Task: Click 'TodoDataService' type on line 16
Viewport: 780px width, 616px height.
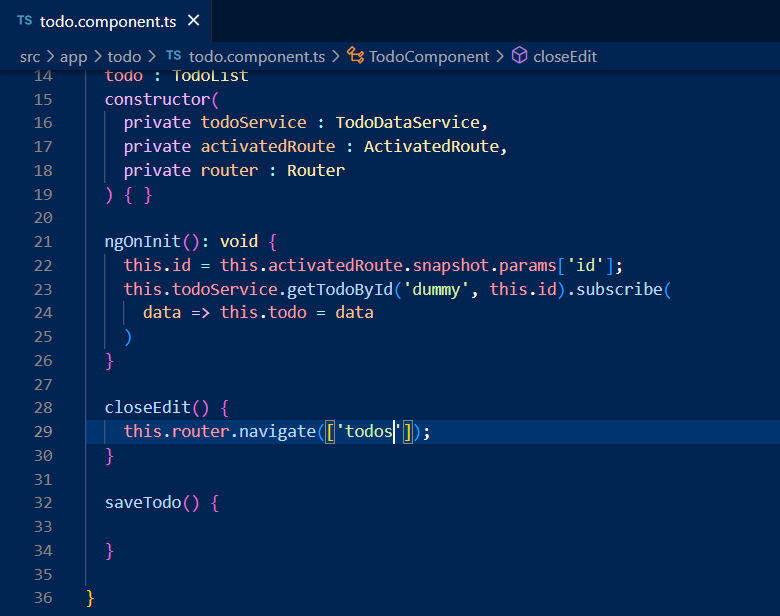Action: click(x=407, y=122)
